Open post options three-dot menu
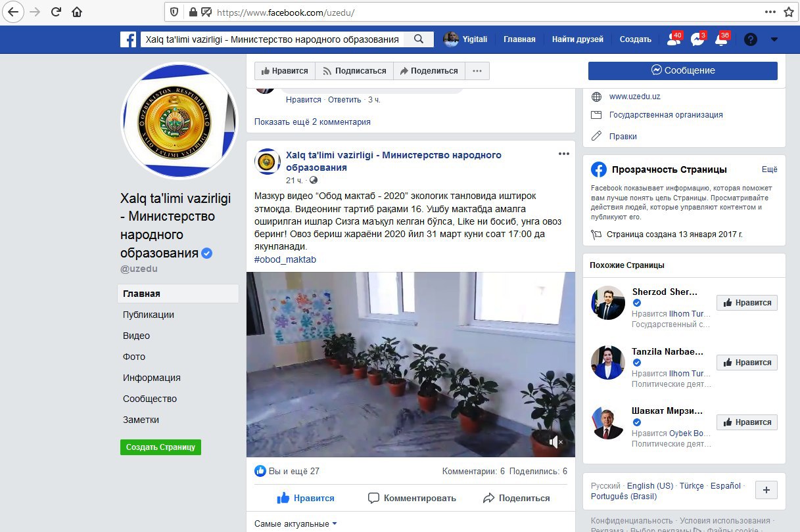 pyautogui.click(x=564, y=154)
